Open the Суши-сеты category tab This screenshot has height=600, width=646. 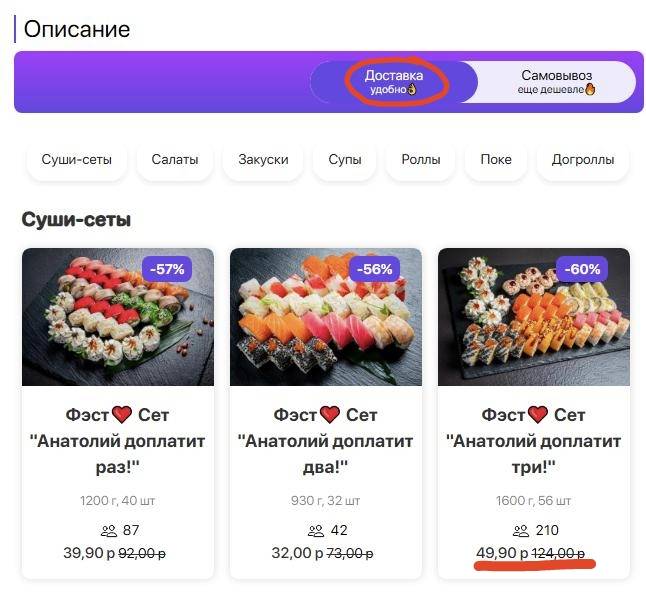[x=77, y=159]
